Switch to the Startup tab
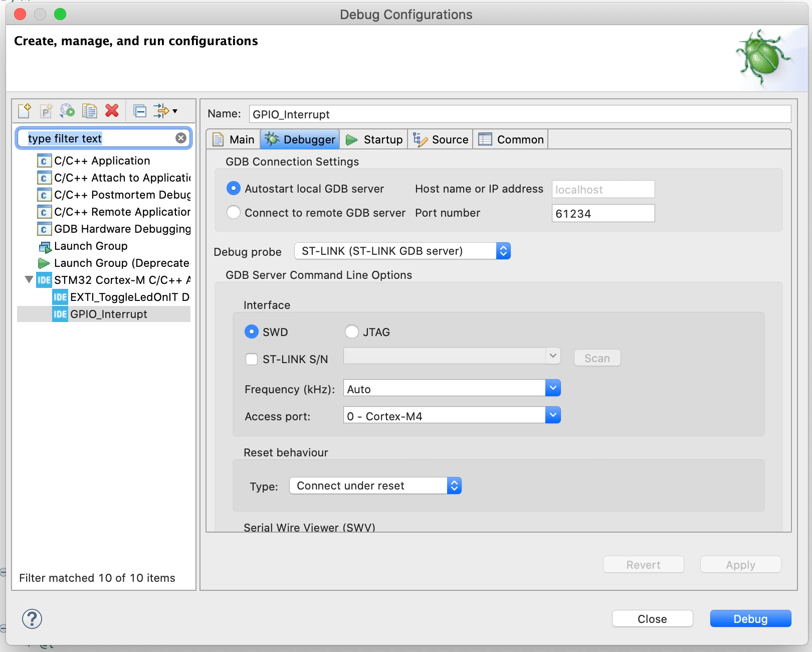Screen dimensions: 812x652 pyautogui.click(x=374, y=139)
